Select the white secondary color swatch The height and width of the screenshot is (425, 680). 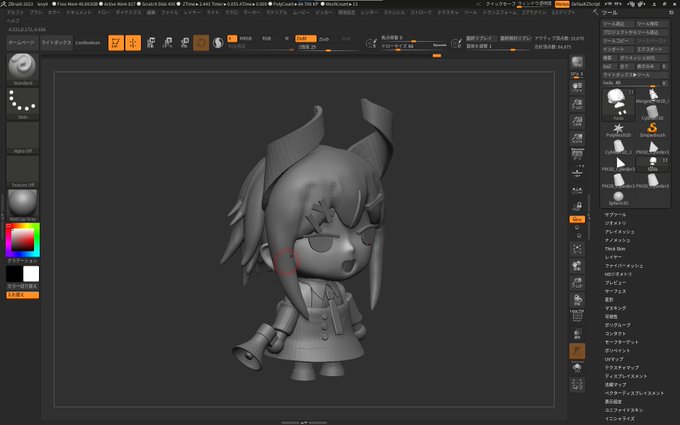31,274
